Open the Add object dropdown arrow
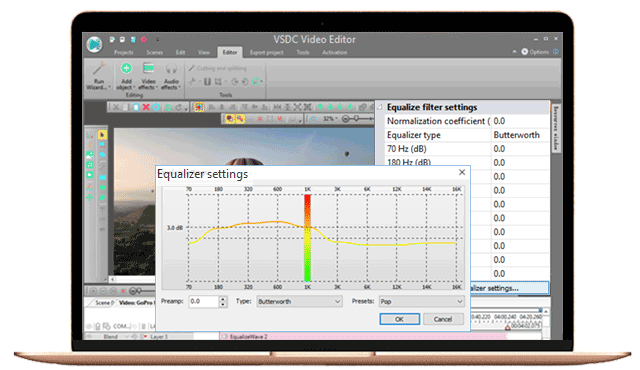 [x=135, y=87]
